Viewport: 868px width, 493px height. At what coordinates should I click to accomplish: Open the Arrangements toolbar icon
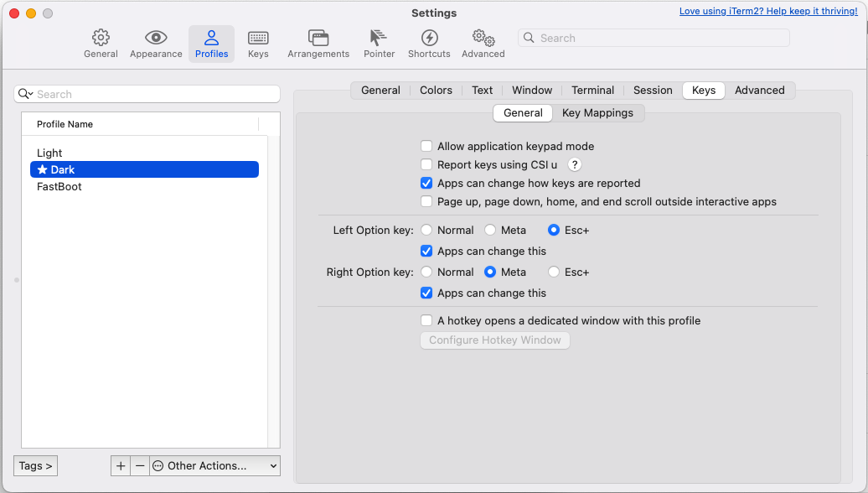click(318, 39)
